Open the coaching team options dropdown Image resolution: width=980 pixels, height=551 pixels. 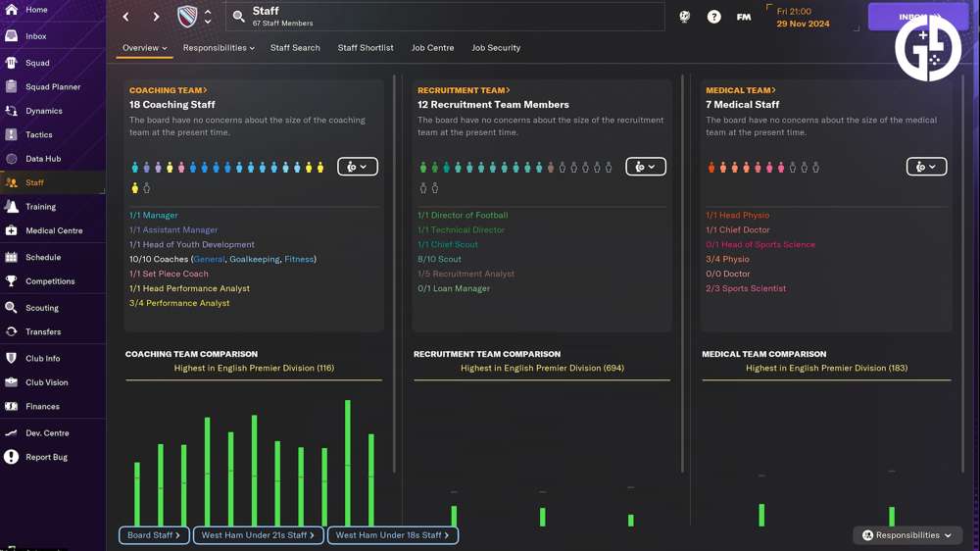point(358,167)
